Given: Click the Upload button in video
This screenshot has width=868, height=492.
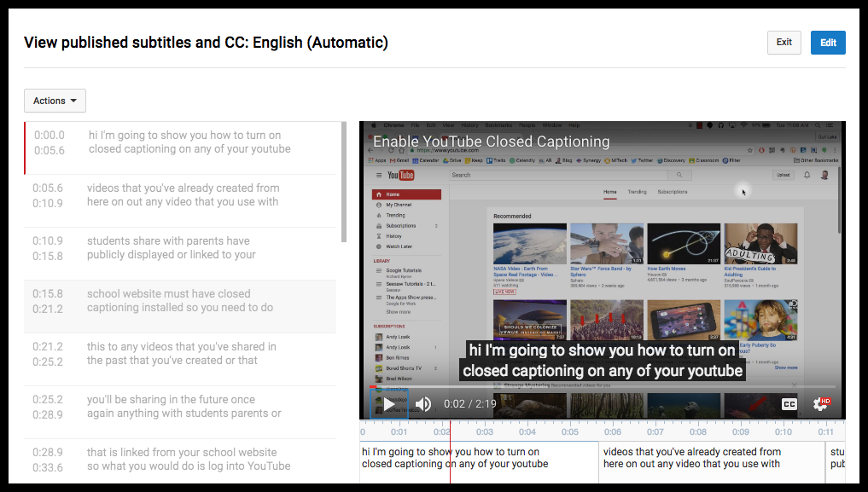Looking at the screenshot, I should click(784, 175).
